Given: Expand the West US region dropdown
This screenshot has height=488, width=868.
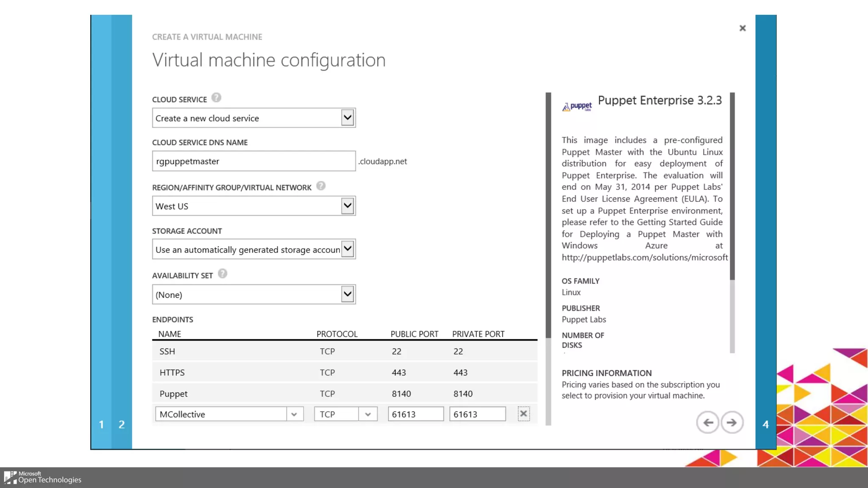Looking at the screenshot, I should 347,206.
